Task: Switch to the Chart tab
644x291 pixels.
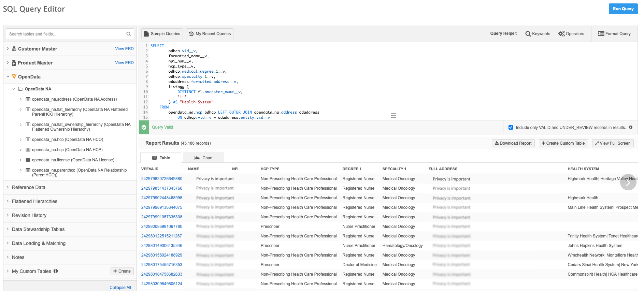Action: coord(203,158)
